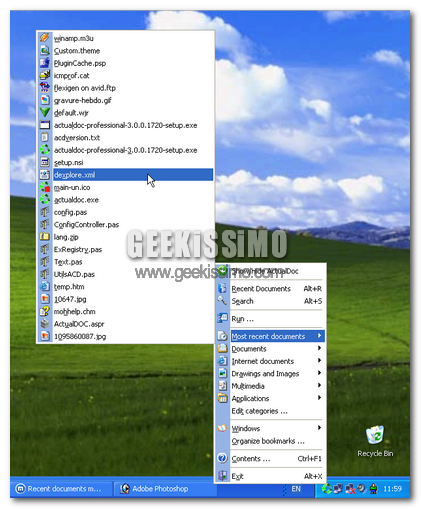Click the main-un.ico file icon

click(x=45, y=187)
